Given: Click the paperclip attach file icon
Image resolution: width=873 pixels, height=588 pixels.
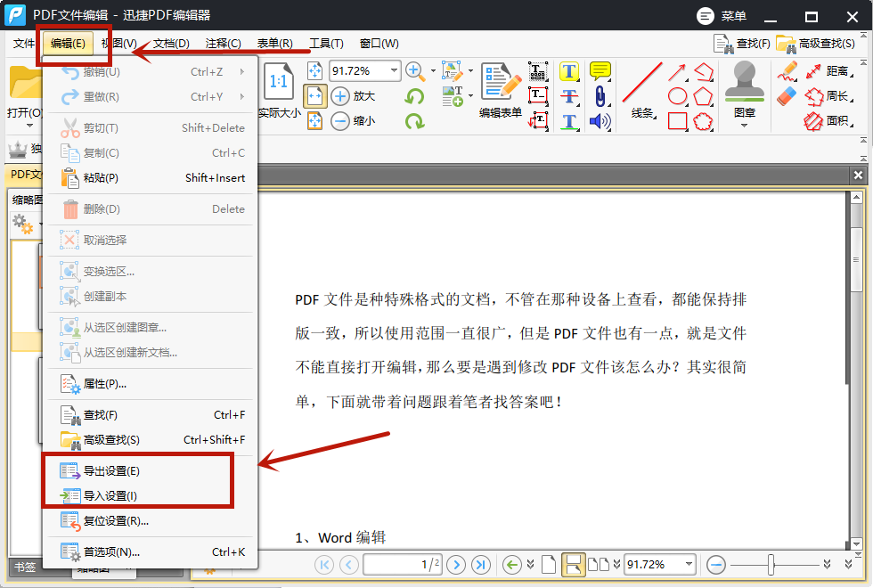Looking at the screenshot, I should point(600,96).
